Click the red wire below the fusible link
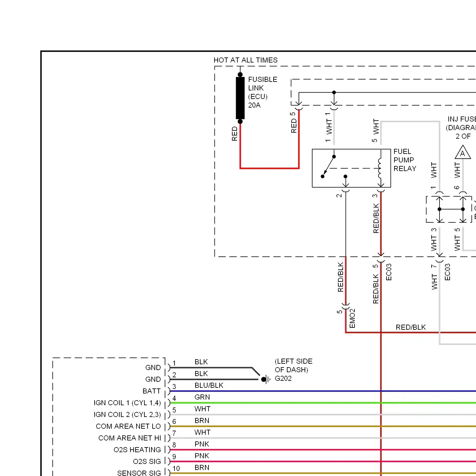Viewport: 476px width, 476px height. [x=269, y=168]
